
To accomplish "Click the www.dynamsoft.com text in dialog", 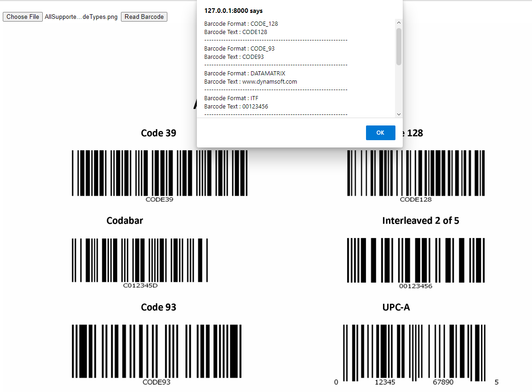I will point(269,82).
